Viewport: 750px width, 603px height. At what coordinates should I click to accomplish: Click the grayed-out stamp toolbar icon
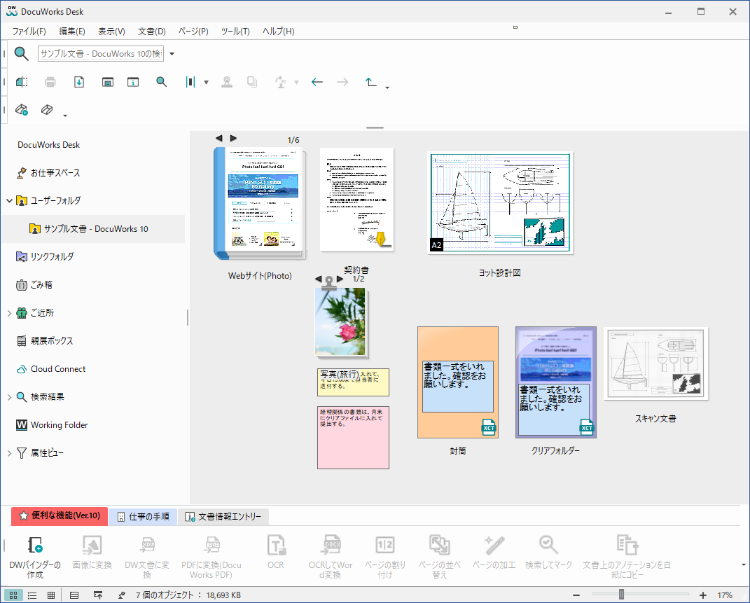click(227, 82)
